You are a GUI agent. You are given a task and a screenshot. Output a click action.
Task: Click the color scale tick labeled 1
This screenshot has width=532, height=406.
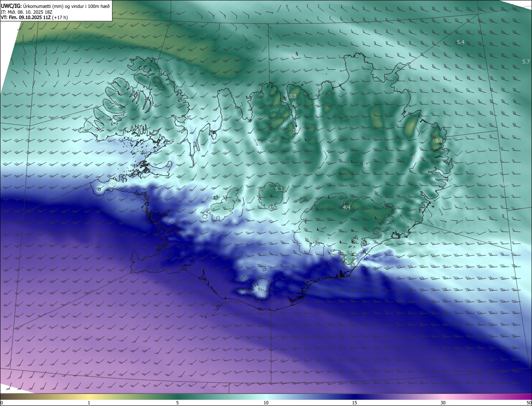tap(89, 403)
